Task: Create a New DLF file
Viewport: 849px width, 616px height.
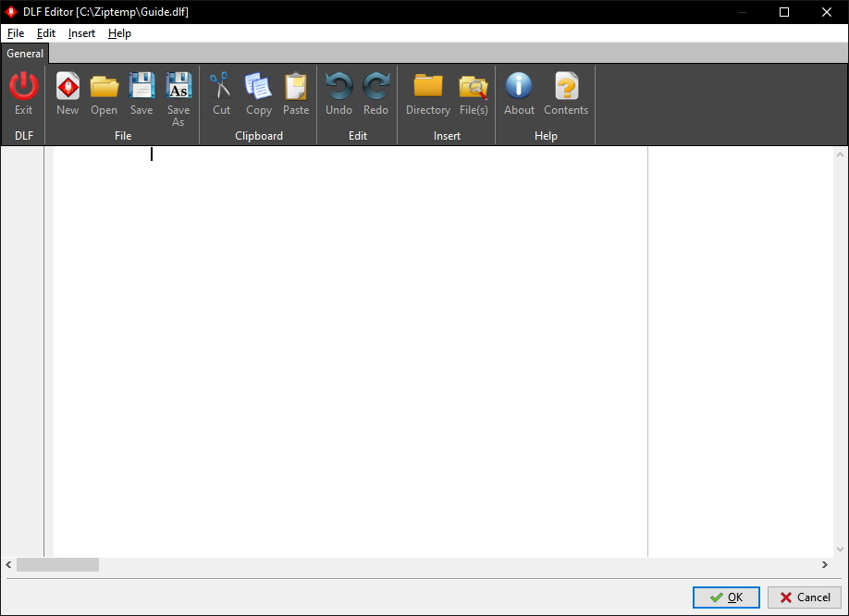Action: coord(68,86)
